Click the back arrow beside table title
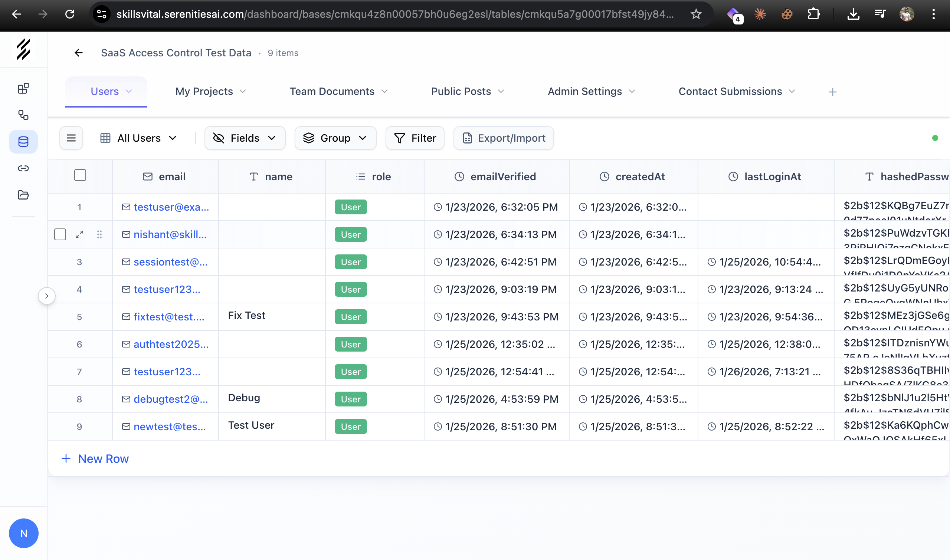This screenshot has width=950, height=560. 79,53
